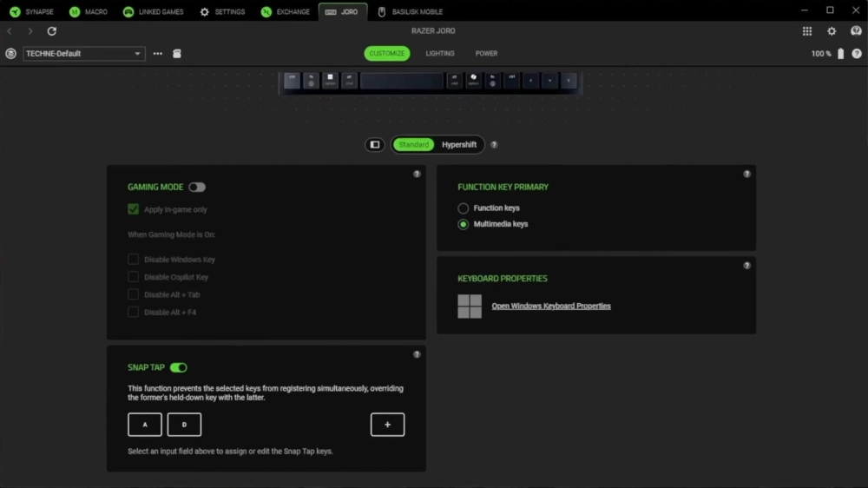Turn on the Gaming Mode switch
The image size is (868, 488).
tap(196, 188)
